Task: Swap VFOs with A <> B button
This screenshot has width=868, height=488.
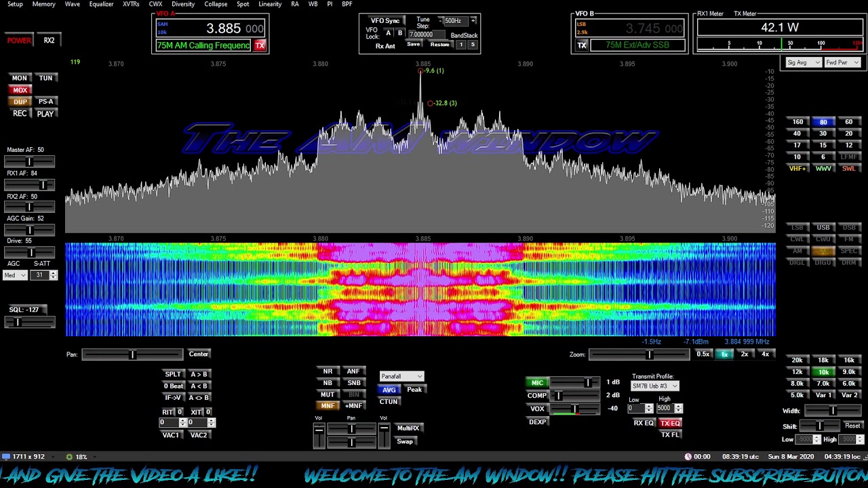Action: (199, 398)
